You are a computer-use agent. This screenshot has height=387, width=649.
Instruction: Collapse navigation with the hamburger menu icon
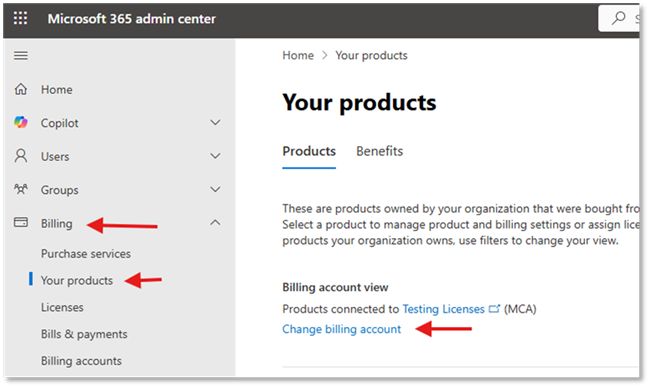click(x=21, y=55)
